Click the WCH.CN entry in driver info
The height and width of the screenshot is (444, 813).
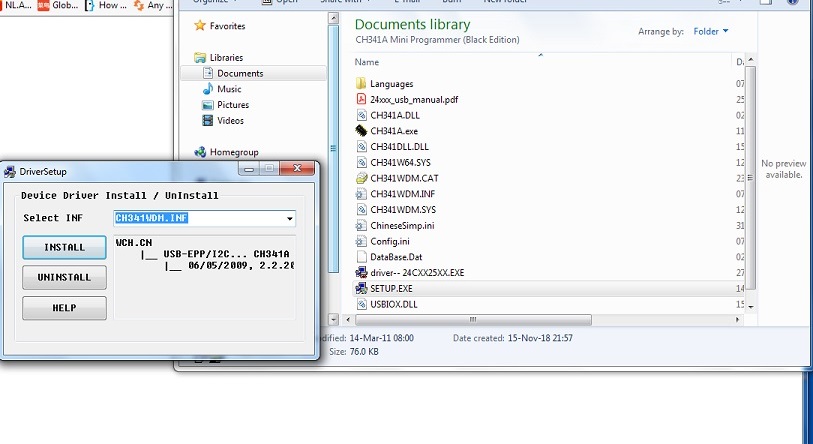pos(134,242)
